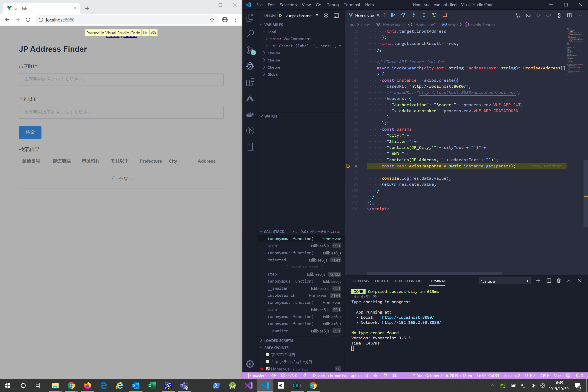This screenshot has height=392, width=588.
Task: Open the Search view in activity bar
Action: click(x=250, y=34)
